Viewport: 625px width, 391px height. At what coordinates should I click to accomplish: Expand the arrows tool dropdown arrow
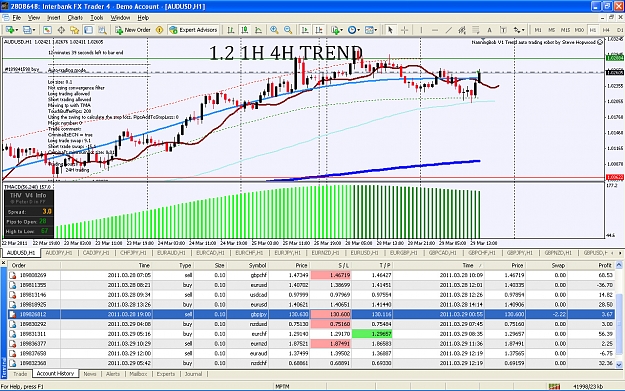coord(523,30)
